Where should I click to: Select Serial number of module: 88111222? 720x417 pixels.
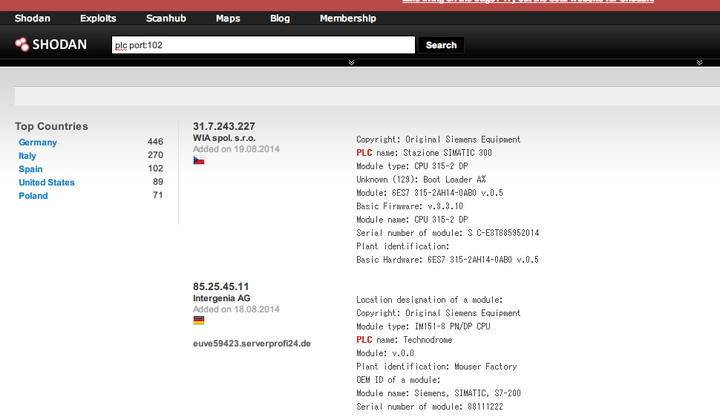click(430, 406)
